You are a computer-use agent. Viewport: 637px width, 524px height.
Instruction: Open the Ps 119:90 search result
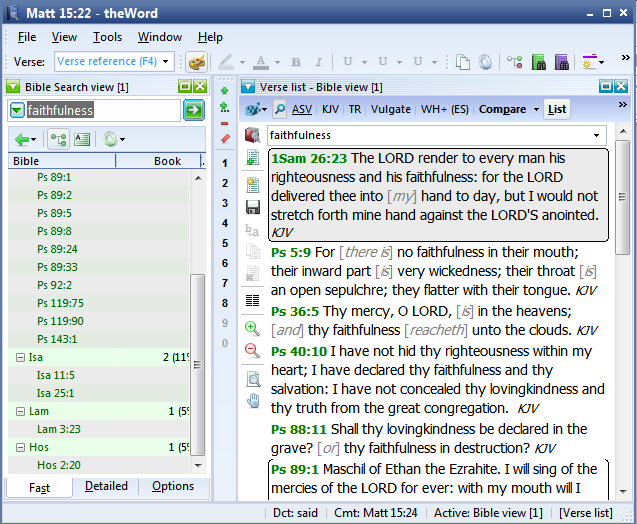60,321
